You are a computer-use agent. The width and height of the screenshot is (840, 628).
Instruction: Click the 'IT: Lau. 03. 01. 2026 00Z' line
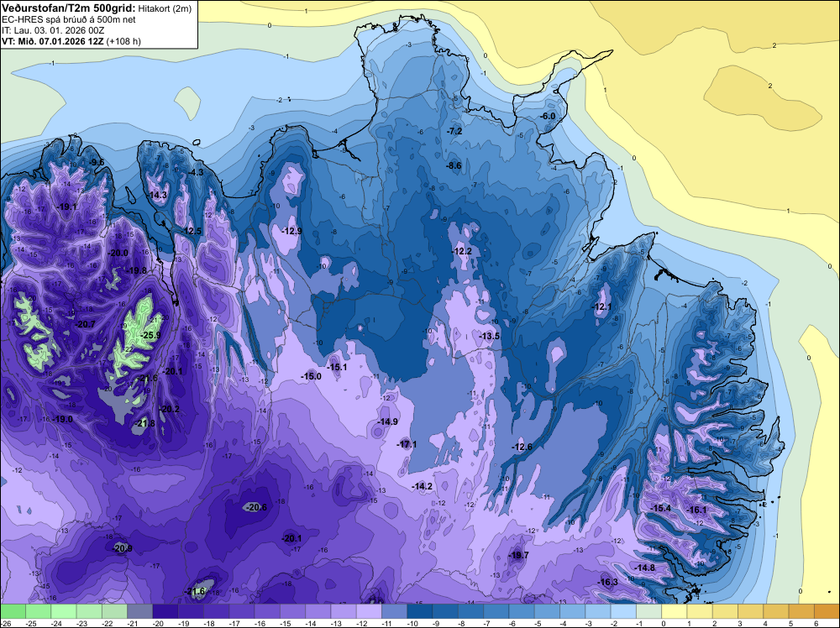(51, 30)
